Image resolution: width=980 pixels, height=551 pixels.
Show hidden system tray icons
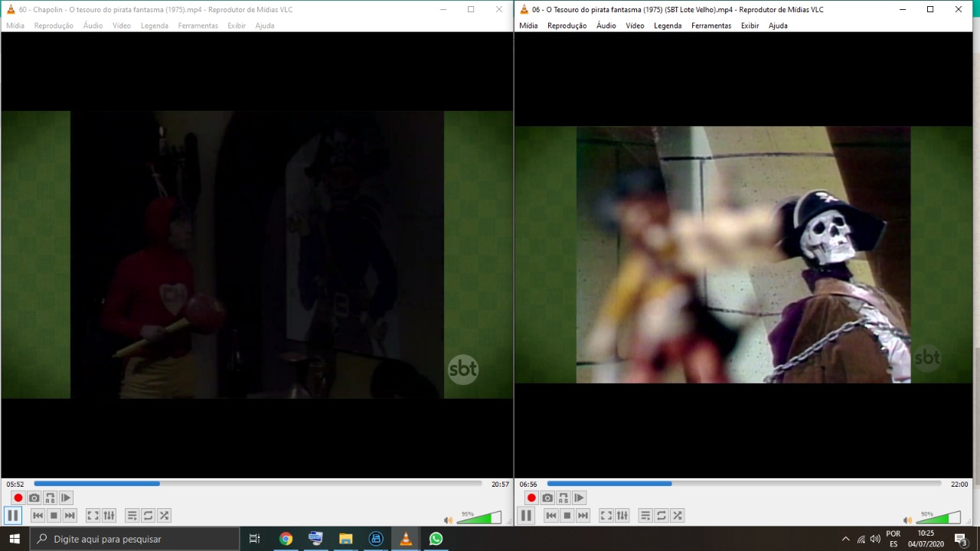[x=845, y=539]
